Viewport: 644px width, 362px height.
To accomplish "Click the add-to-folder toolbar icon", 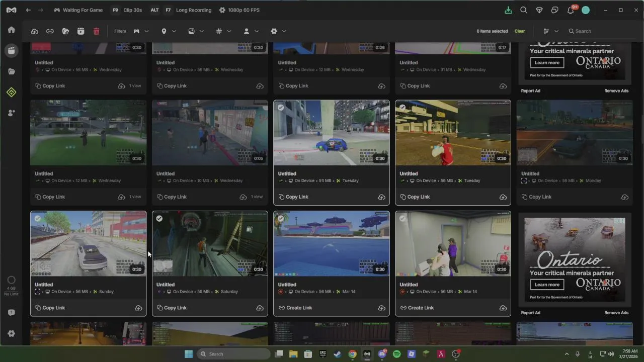I will (x=65, y=31).
